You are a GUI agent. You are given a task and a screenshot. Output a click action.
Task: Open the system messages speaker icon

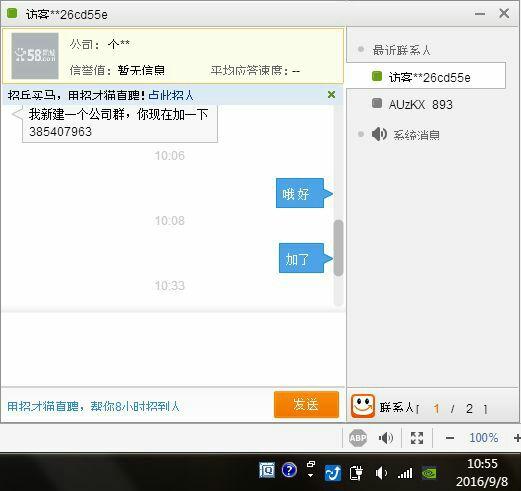tap(379, 134)
